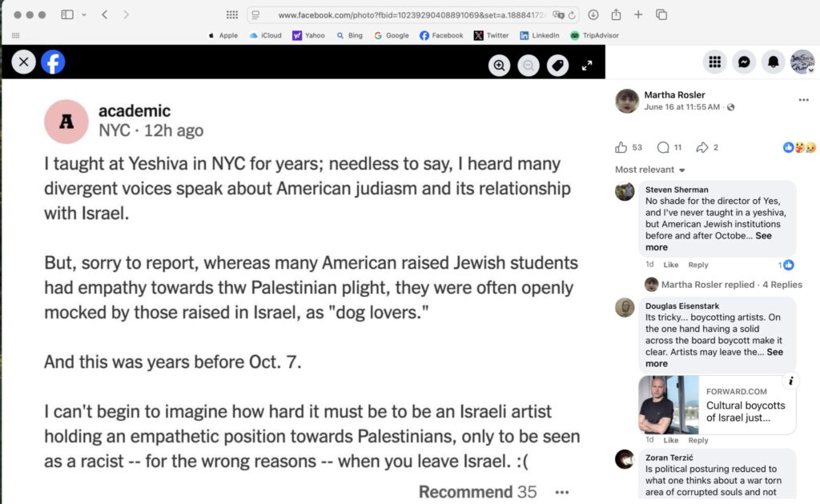This screenshot has height=504, width=820.
Task: Expand See more on Steven Sherman's comment
Action: pos(709,242)
